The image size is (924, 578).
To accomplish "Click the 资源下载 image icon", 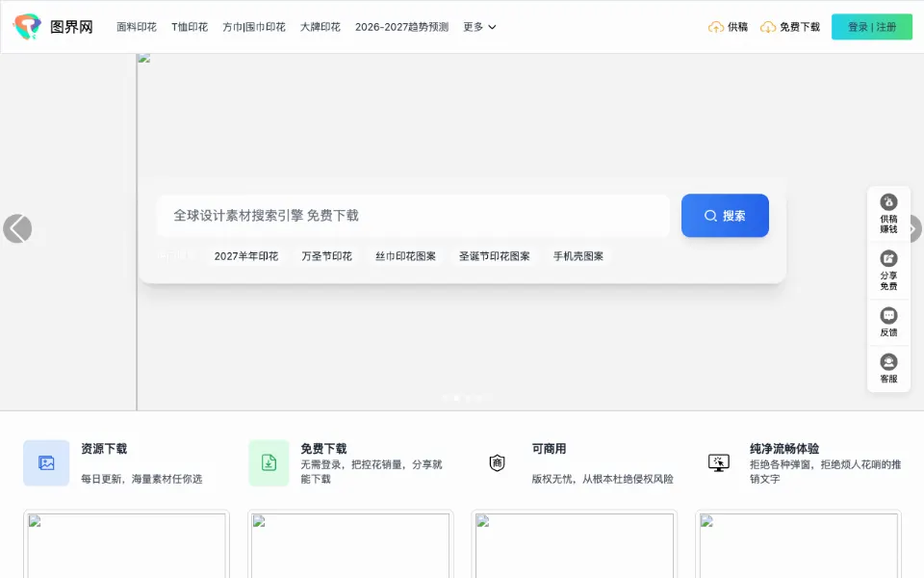I will coord(46,463).
